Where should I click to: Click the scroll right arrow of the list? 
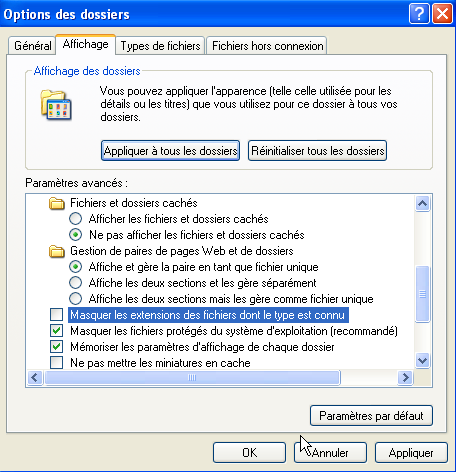pos(405,378)
